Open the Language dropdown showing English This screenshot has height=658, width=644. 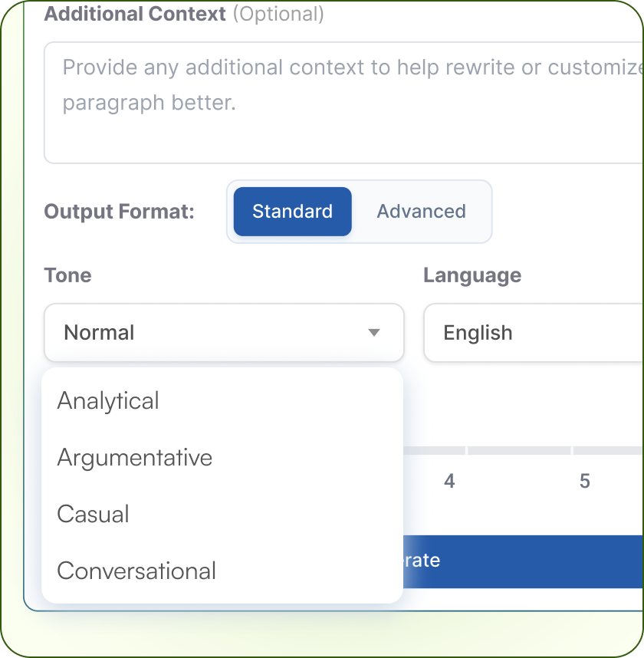pos(534,333)
